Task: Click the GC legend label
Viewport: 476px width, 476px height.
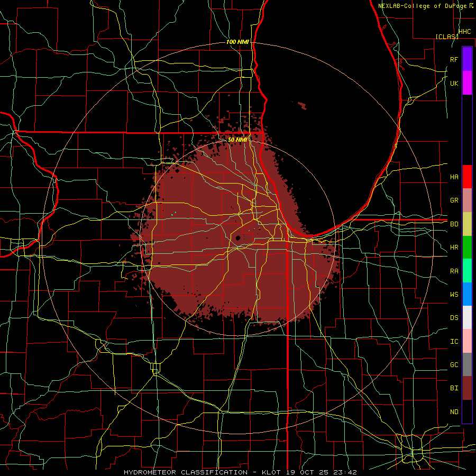Action: pyautogui.click(x=454, y=365)
